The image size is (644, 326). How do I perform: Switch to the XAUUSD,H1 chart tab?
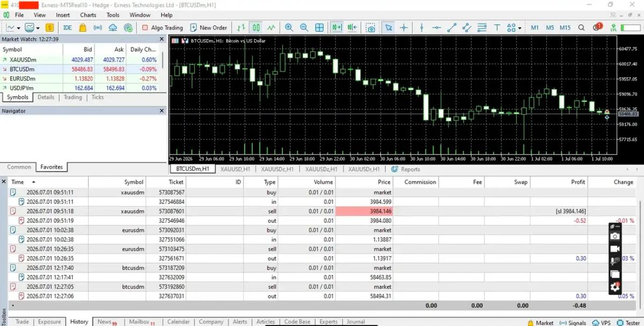[235, 169]
